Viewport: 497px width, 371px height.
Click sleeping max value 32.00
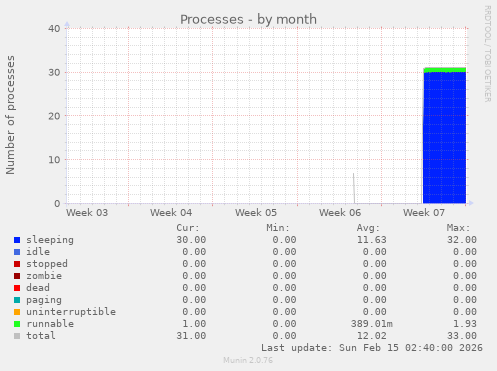[x=462, y=240]
